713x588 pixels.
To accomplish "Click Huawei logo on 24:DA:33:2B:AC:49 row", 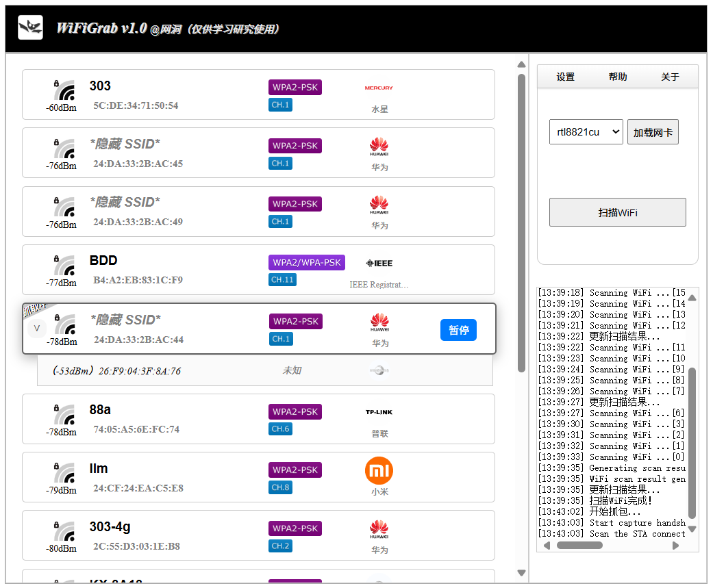I will (x=379, y=205).
